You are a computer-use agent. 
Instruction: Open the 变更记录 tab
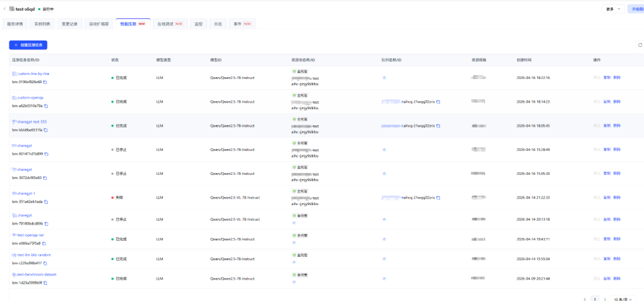[69, 24]
